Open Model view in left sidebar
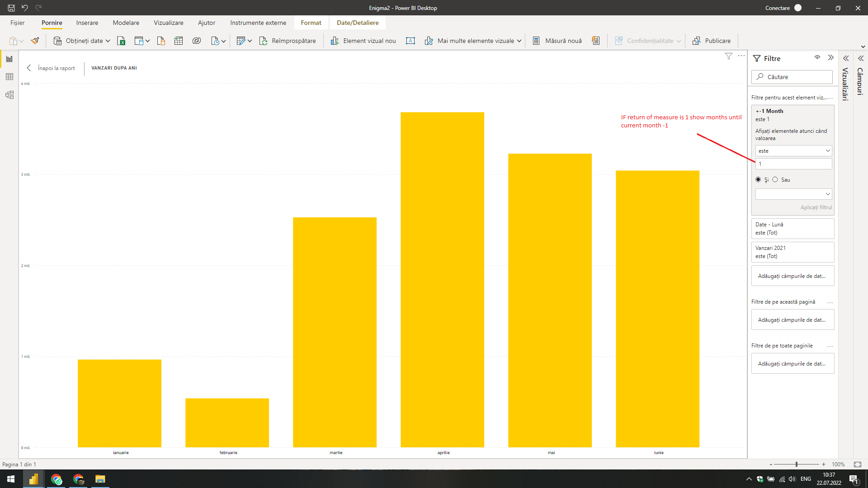 pyautogui.click(x=9, y=95)
